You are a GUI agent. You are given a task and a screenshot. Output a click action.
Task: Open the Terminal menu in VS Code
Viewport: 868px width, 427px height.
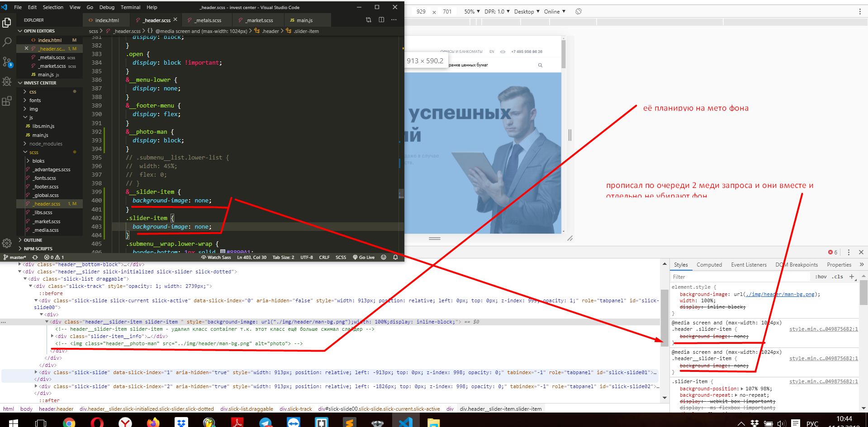tap(130, 7)
